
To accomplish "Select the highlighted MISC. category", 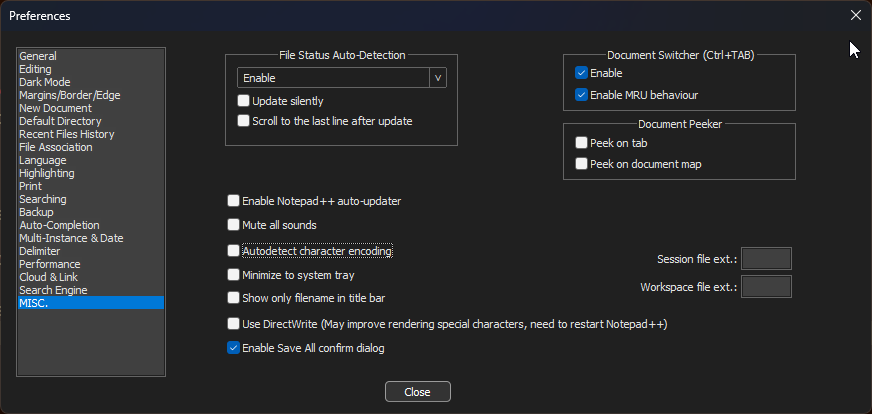I will point(91,303).
